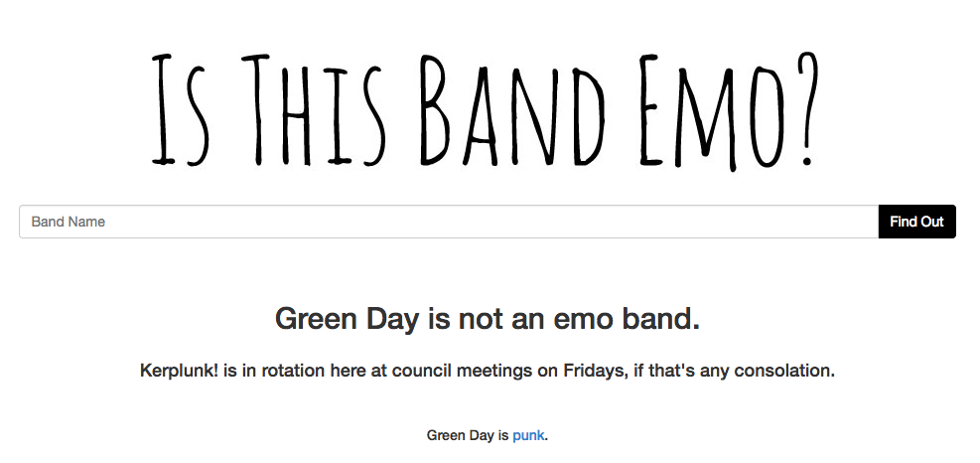Click the question mark in the title
This screenshot has width=980, height=463.
[806, 109]
